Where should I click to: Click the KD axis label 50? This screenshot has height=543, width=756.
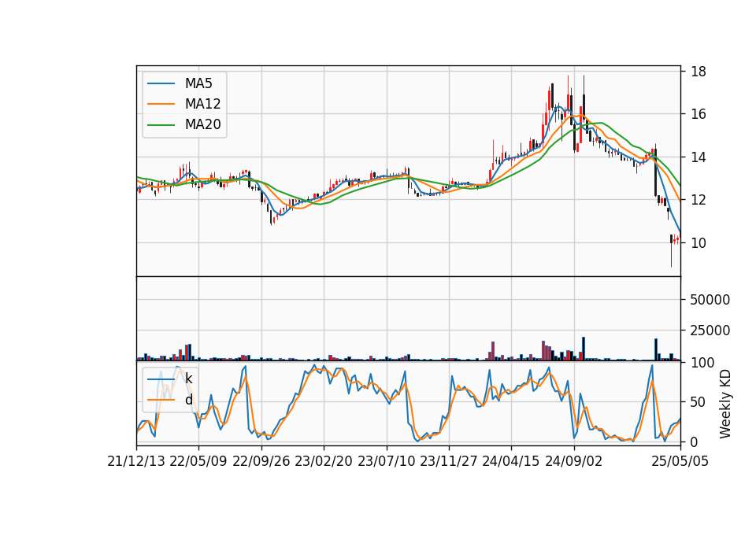pyautogui.click(x=699, y=402)
